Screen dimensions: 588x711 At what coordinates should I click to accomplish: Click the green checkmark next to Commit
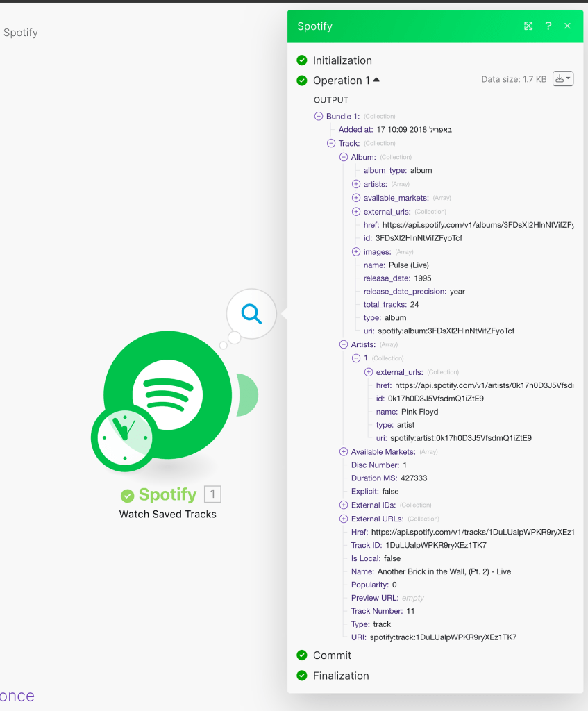(x=302, y=655)
